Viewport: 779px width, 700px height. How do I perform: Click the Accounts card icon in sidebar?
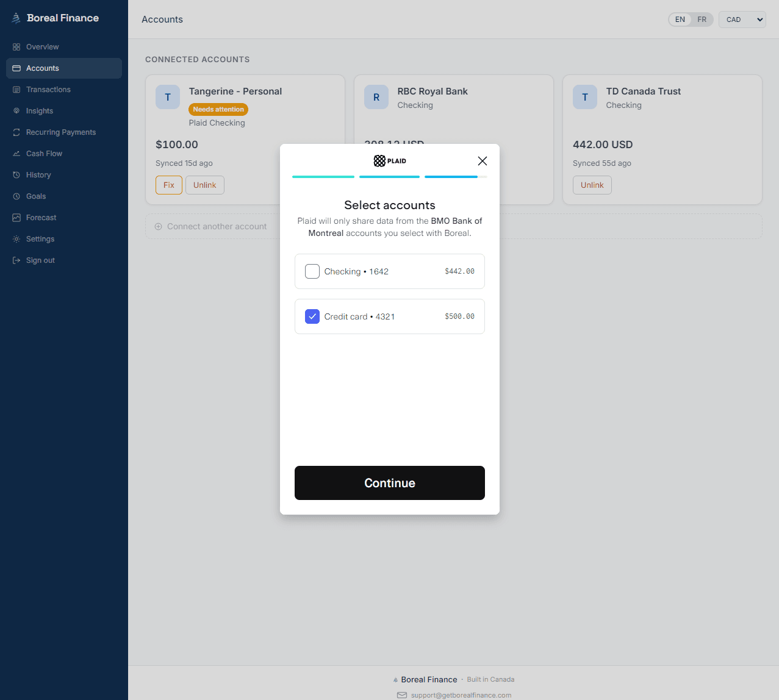click(16, 68)
